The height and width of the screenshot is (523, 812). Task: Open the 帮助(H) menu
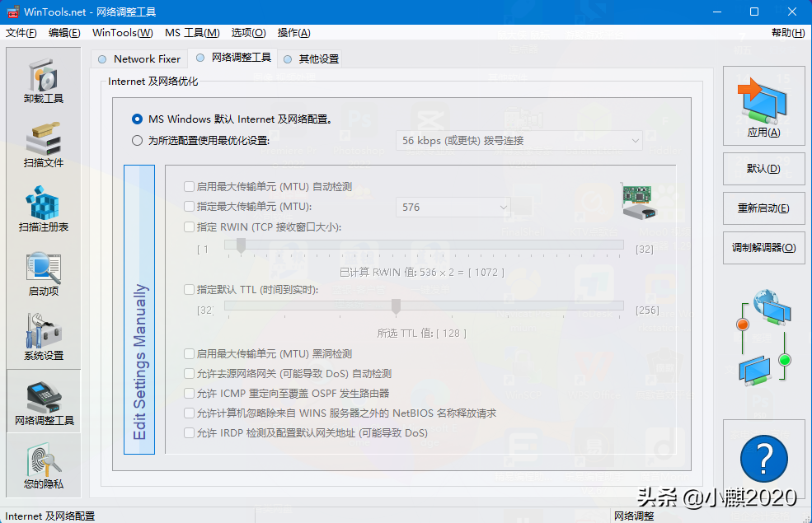click(788, 33)
